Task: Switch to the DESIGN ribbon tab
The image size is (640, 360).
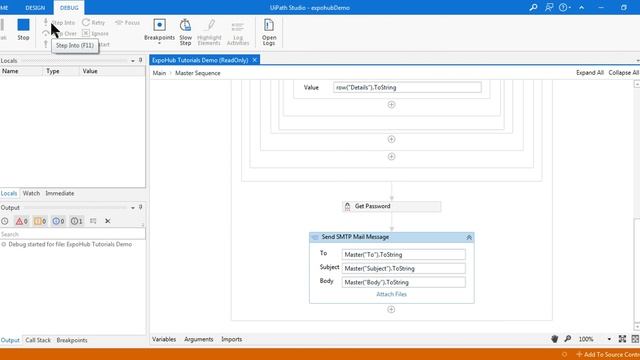Action: point(35,8)
